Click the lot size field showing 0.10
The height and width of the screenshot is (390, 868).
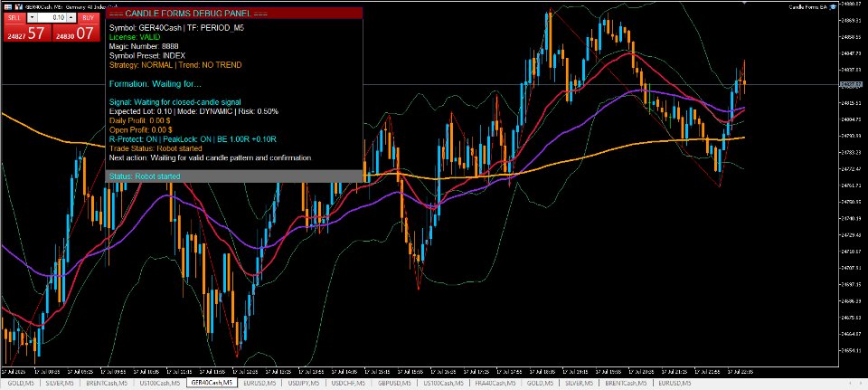[52, 17]
